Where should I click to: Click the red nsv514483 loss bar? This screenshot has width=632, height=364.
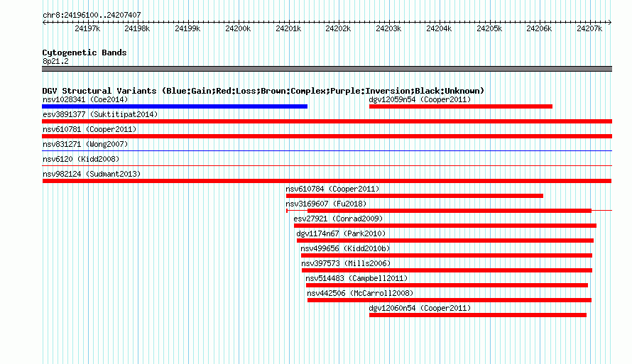tap(447, 285)
